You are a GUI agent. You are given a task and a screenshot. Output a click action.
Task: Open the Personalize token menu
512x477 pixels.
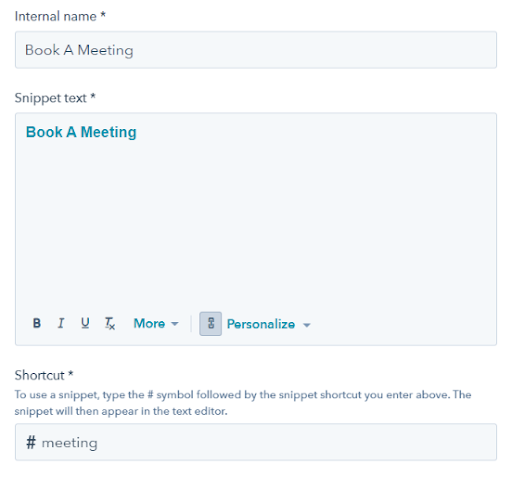(x=268, y=324)
